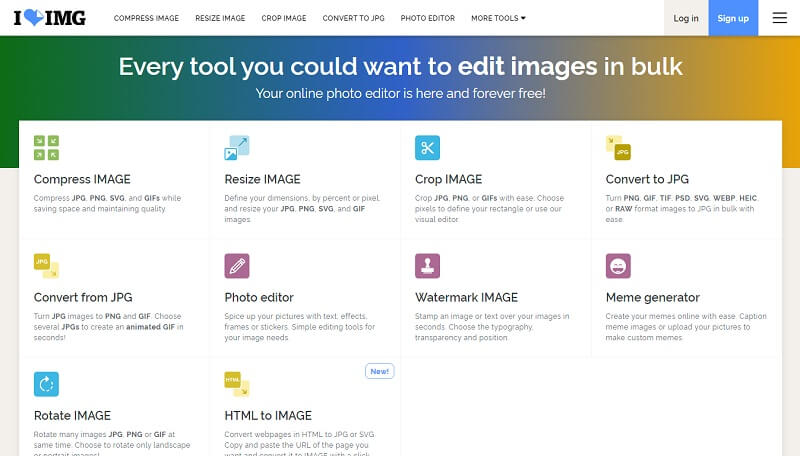Click the Photo editor pencil icon
The height and width of the screenshot is (456, 800).
pyautogui.click(x=237, y=266)
